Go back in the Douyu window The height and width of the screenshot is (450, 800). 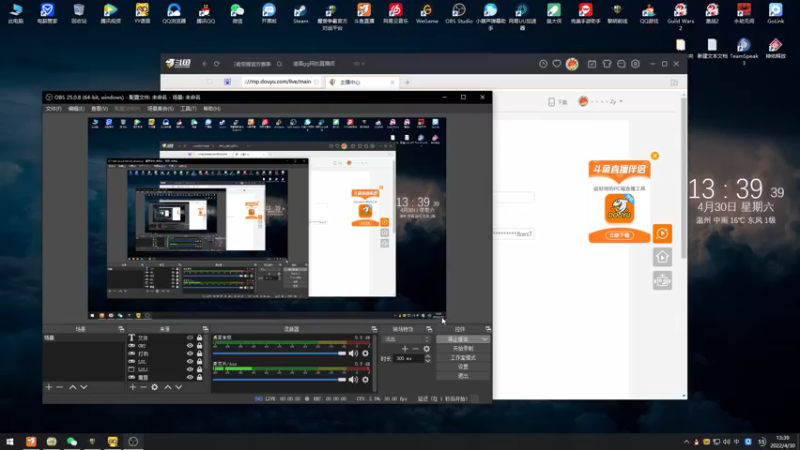coord(205,64)
